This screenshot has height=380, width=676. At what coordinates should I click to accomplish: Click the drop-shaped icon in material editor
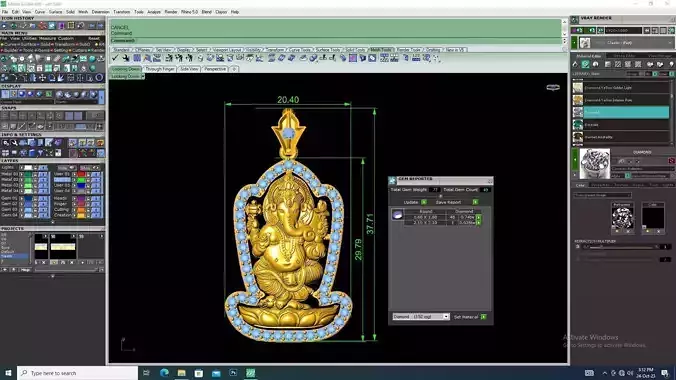pyautogui.click(x=575, y=64)
